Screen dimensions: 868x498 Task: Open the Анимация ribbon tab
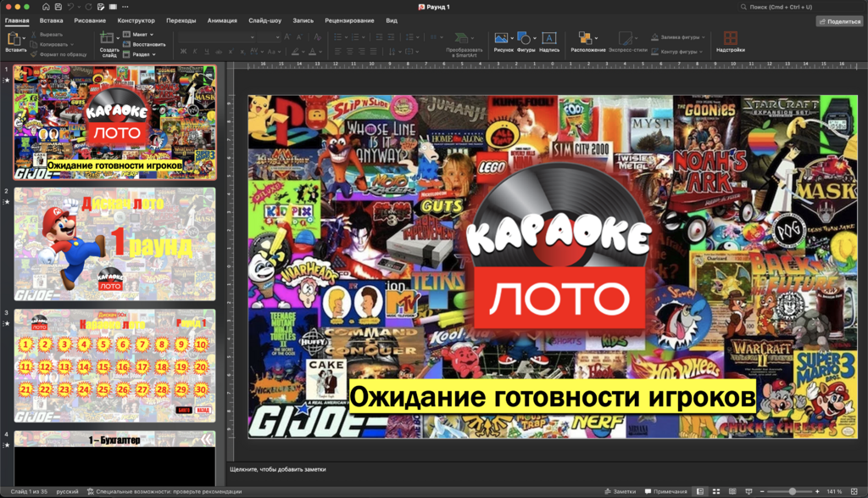click(222, 20)
